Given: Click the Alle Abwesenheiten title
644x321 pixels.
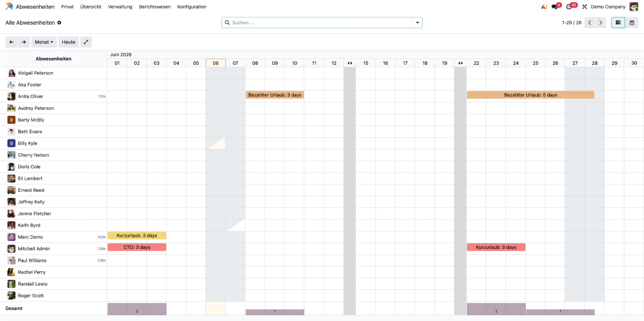Looking at the screenshot, I should tap(30, 23).
